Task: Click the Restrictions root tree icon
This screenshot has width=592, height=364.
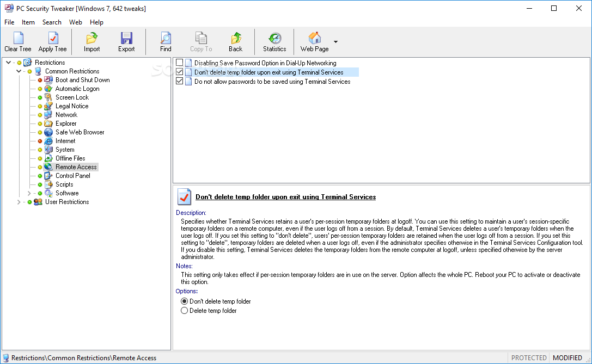Action: click(x=27, y=63)
